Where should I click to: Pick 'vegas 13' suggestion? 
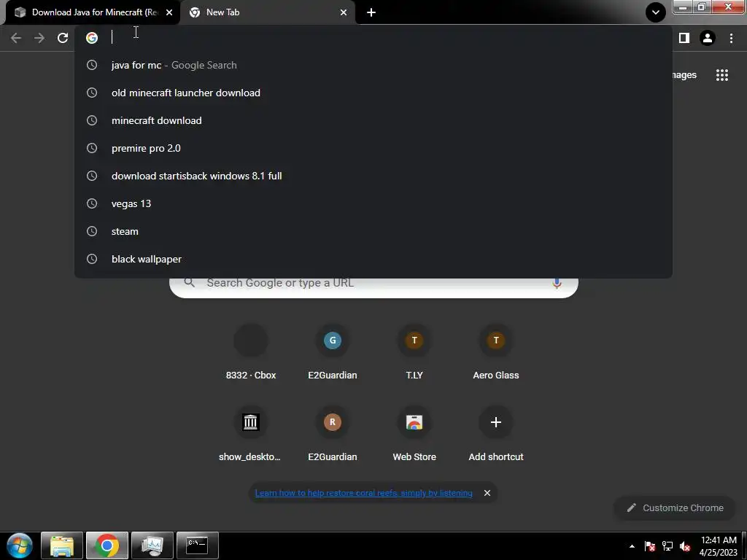click(x=373, y=204)
